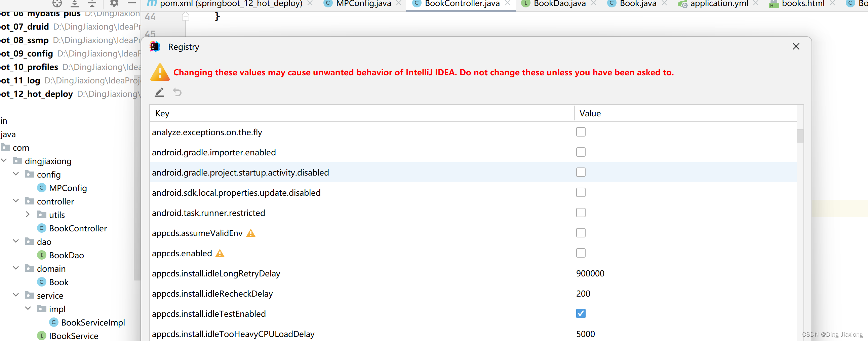This screenshot has width=868, height=341.
Task: Open Project panel gear settings
Action: click(x=114, y=3)
